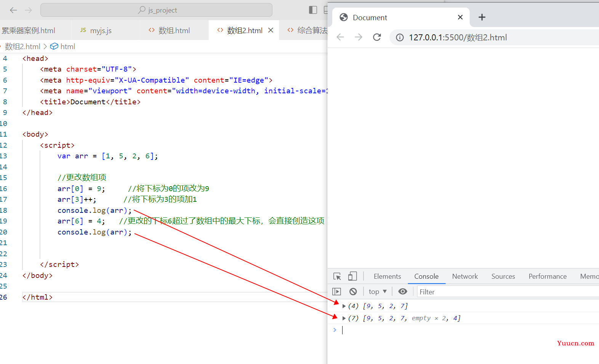Click the browser forward arrow
The width and height of the screenshot is (599, 364).
click(359, 37)
